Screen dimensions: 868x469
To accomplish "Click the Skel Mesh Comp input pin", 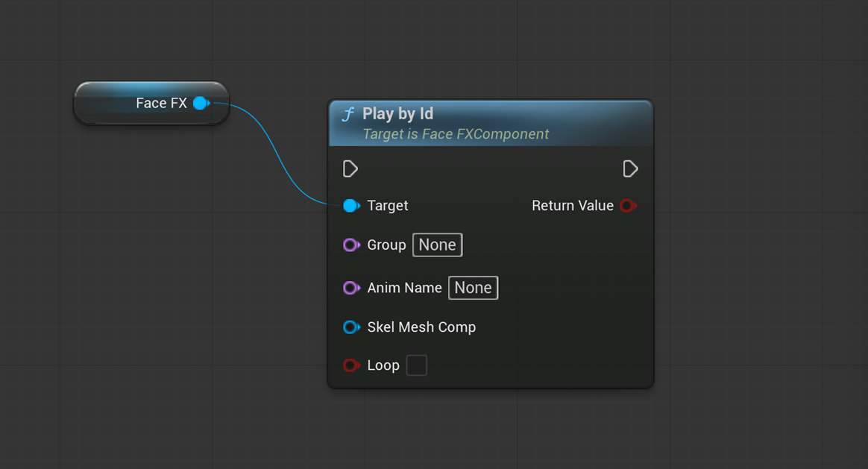I will (x=351, y=327).
